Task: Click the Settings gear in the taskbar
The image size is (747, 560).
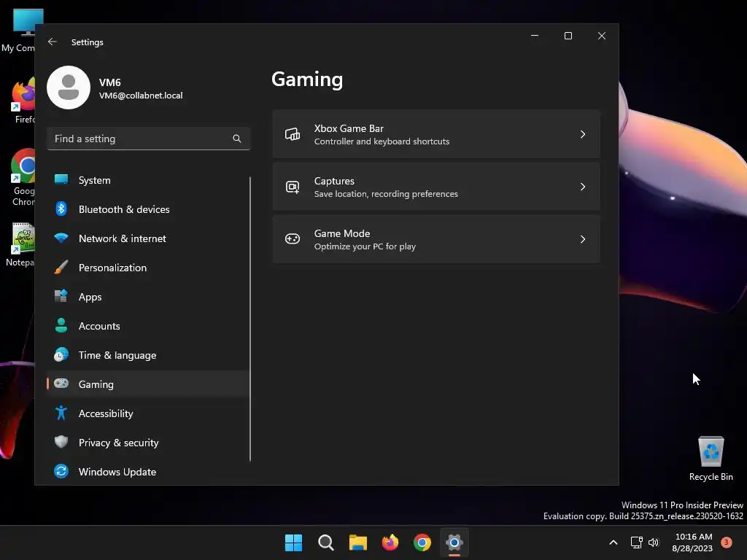Action: (454, 542)
